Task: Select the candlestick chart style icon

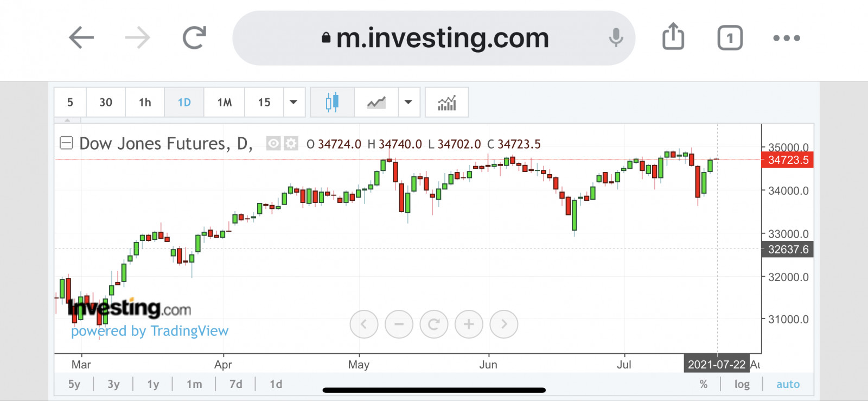Action: click(332, 102)
